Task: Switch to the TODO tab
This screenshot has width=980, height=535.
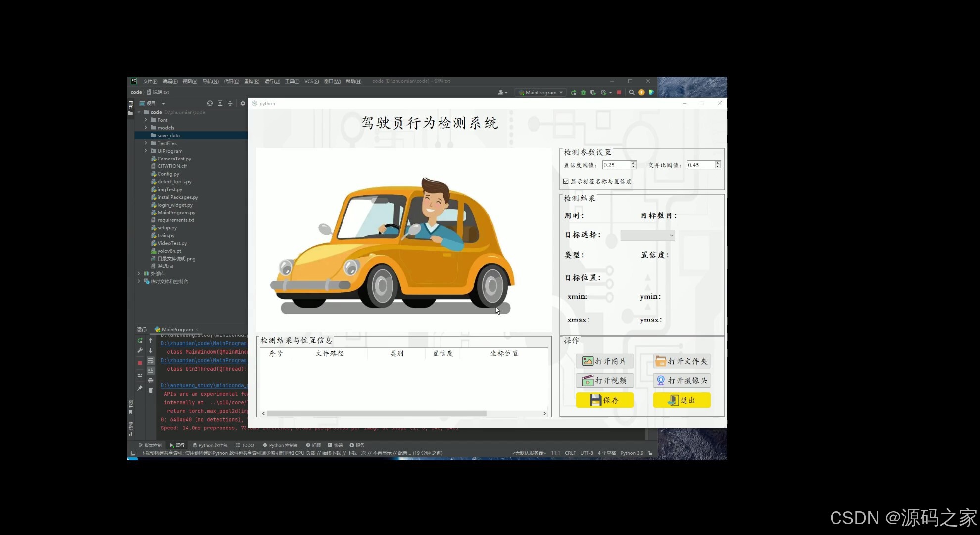Action: pos(247,445)
